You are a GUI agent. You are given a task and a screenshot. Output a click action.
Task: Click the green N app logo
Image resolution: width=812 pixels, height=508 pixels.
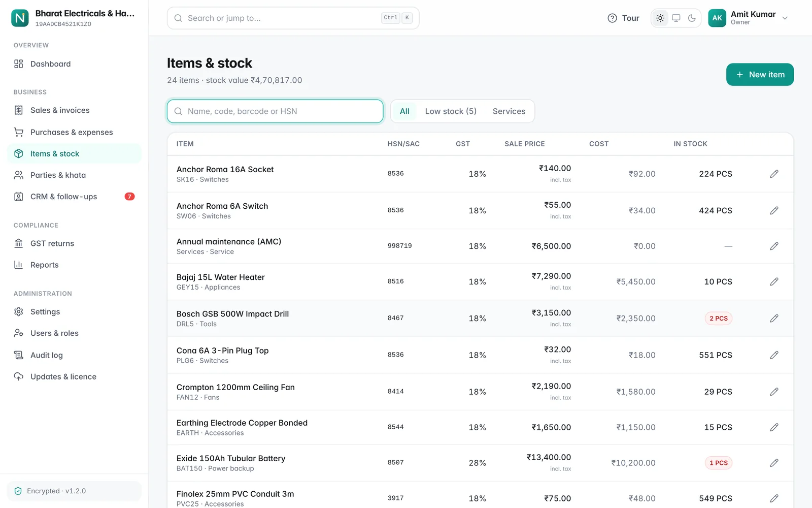[x=20, y=18]
